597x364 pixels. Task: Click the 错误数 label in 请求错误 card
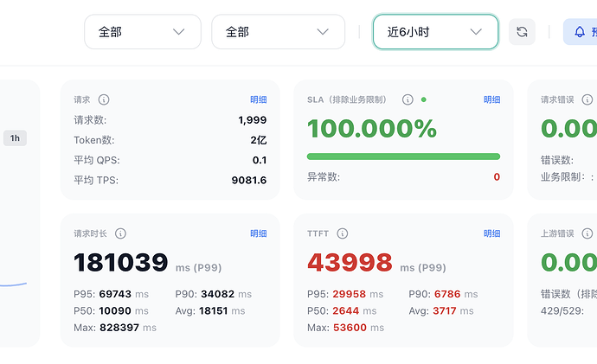coord(557,160)
